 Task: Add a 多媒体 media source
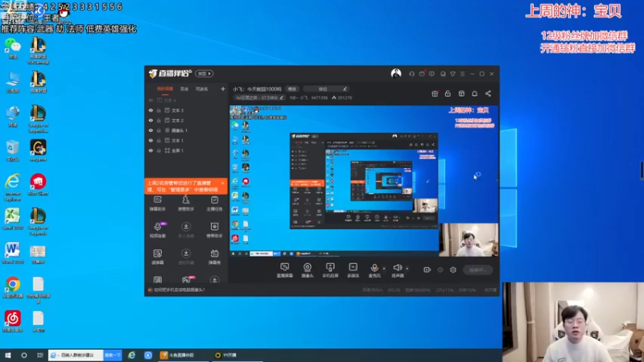click(353, 270)
